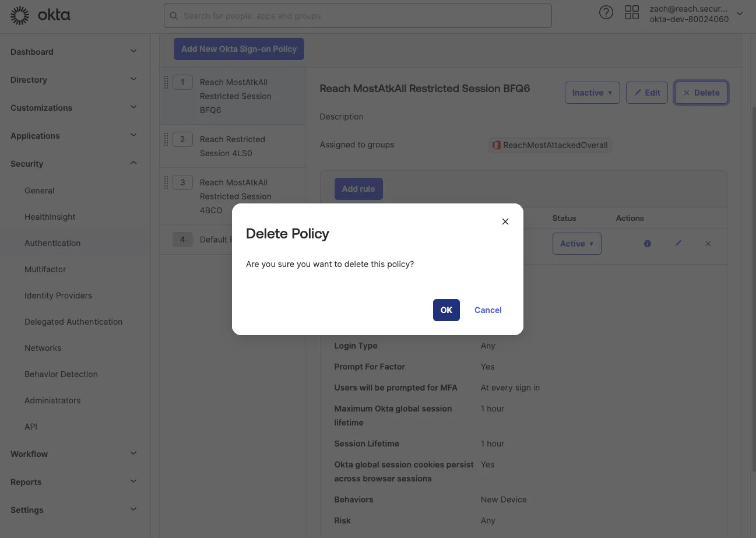Click the rule delete X icon
Image resolution: width=756 pixels, height=538 pixels.
click(x=708, y=244)
